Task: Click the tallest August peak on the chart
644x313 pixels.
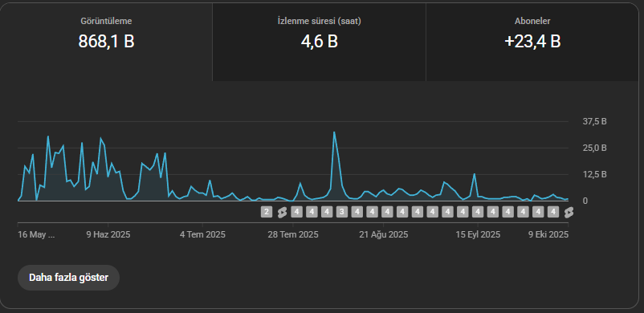Action: (334, 132)
